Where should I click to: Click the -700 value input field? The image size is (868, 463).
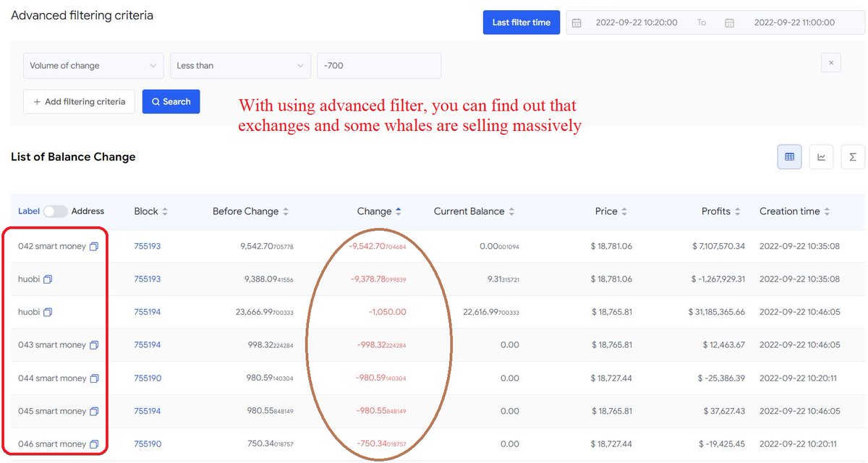[x=379, y=66]
